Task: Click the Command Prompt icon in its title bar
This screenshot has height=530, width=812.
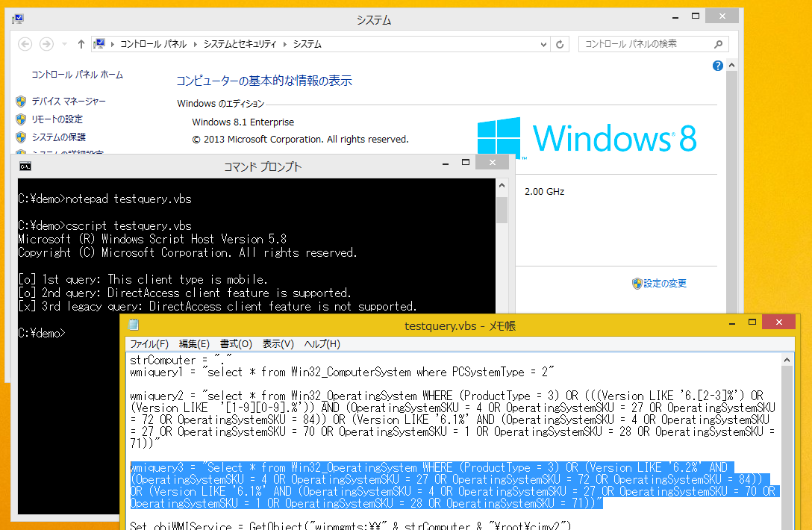Action: coord(24,166)
